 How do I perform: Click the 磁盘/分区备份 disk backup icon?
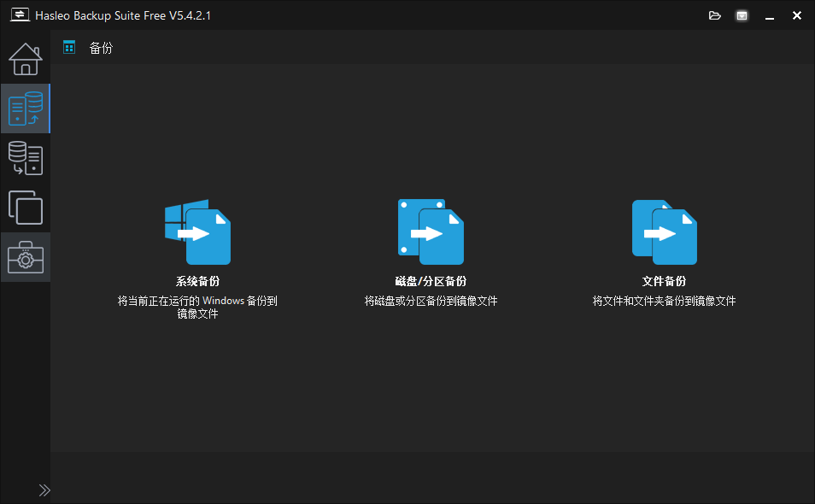tap(431, 231)
